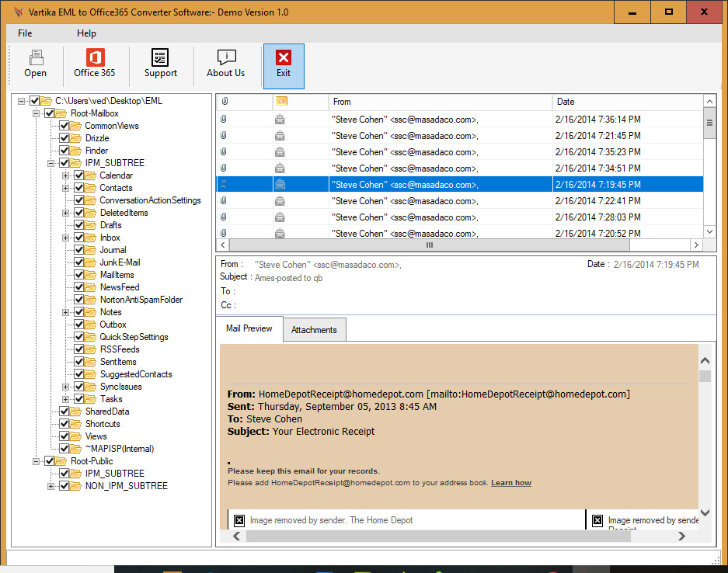Click mail icon in 7:21:45 PM row
728x573 pixels.
280,136
